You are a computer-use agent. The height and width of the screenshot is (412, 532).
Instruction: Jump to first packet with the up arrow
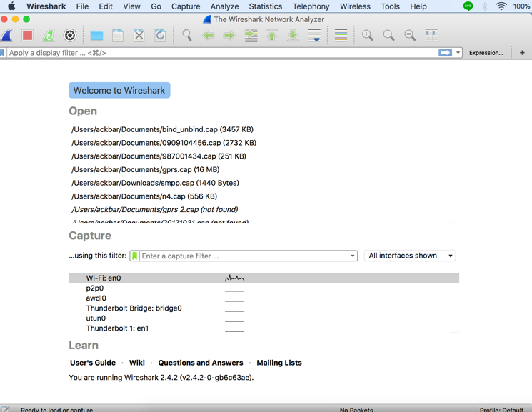click(x=272, y=35)
